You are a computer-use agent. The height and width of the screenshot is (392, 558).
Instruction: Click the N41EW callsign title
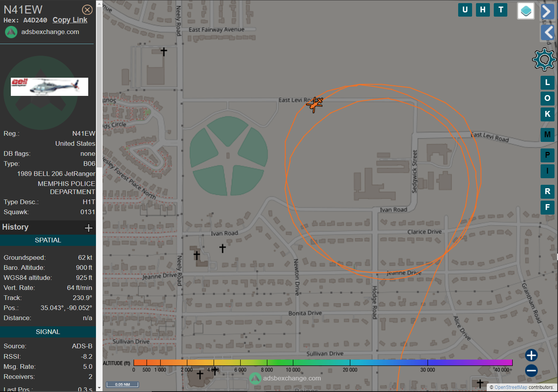click(x=23, y=10)
